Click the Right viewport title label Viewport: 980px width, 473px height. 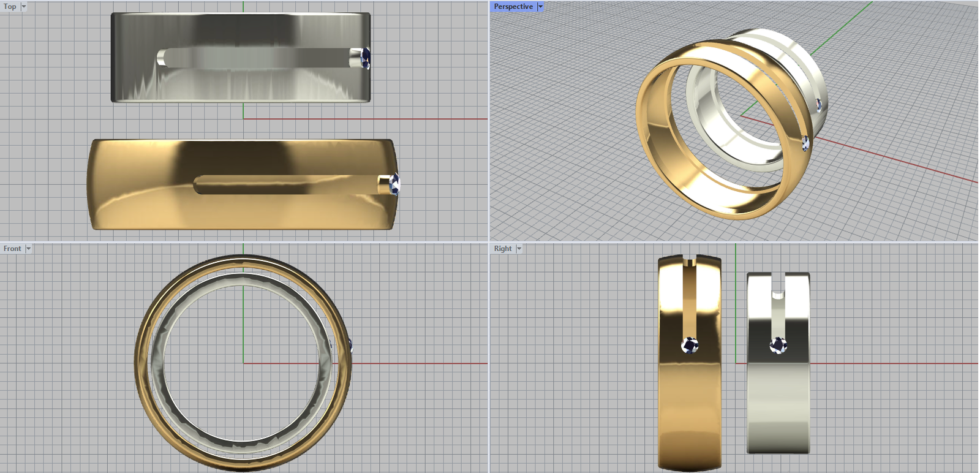[x=502, y=249]
